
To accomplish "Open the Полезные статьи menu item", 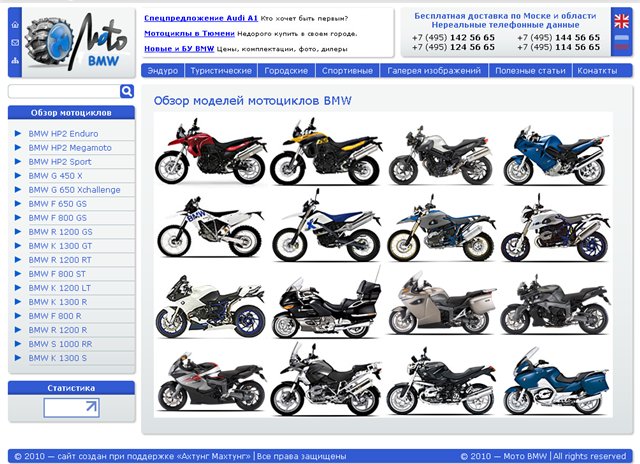I will [x=530, y=71].
